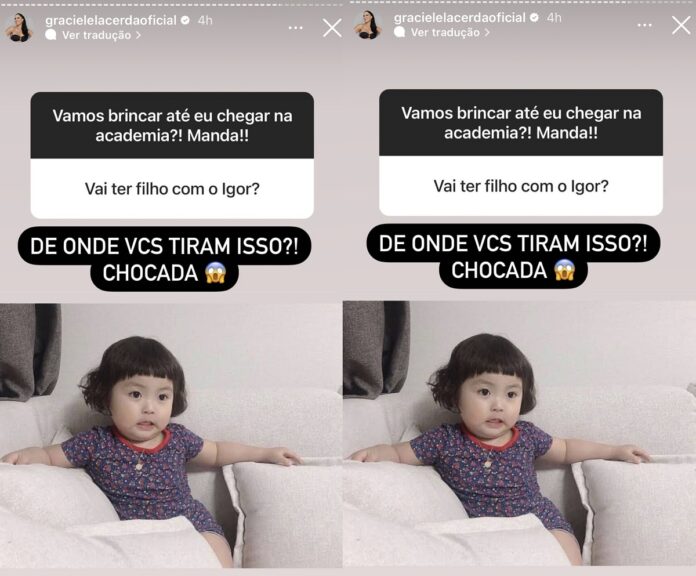Click verified badge in right story header
This screenshot has width=696, height=576.
pos(535,18)
